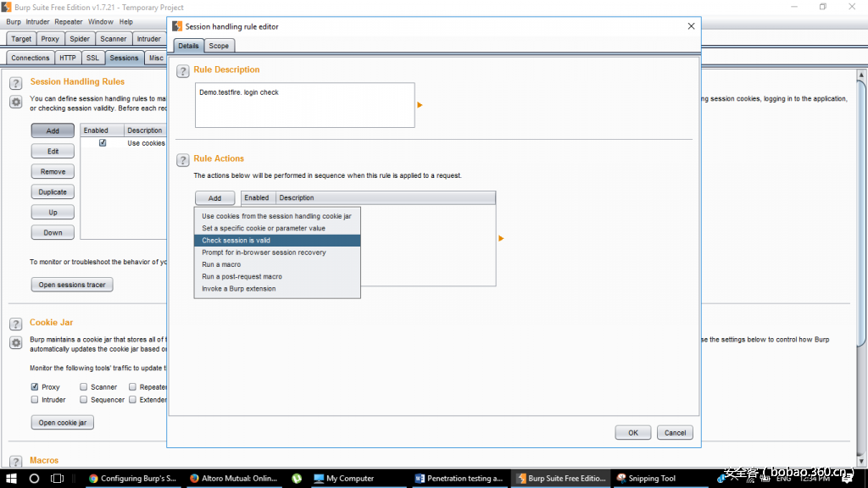
Task: Uncheck the Proxy cookie jar checkbox
Action: click(35, 386)
